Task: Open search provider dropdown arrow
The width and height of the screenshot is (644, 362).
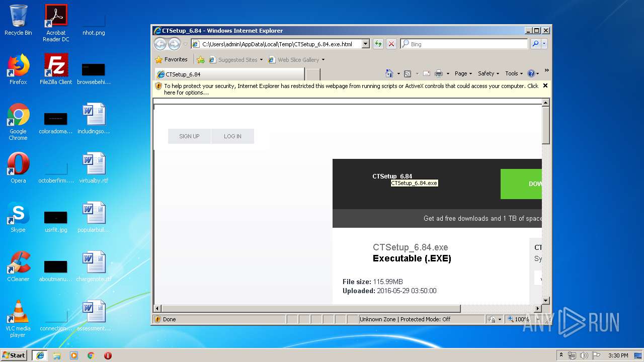Action: [544, 44]
